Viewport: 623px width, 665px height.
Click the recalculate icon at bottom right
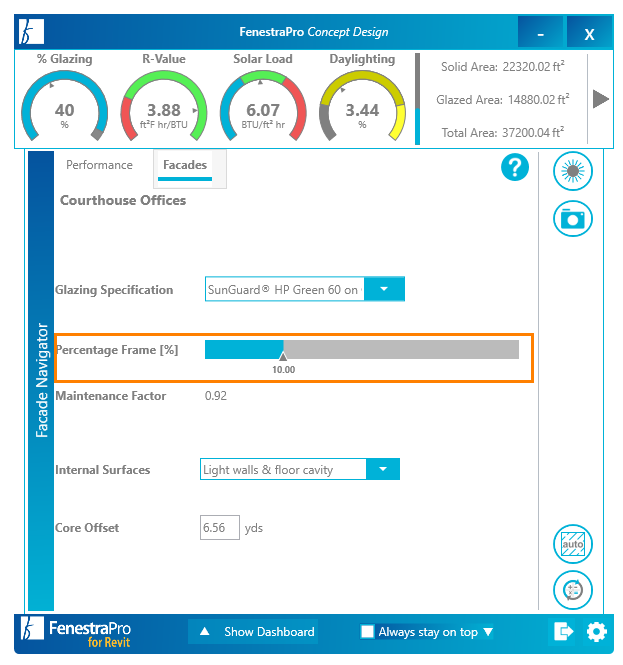[573, 590]
